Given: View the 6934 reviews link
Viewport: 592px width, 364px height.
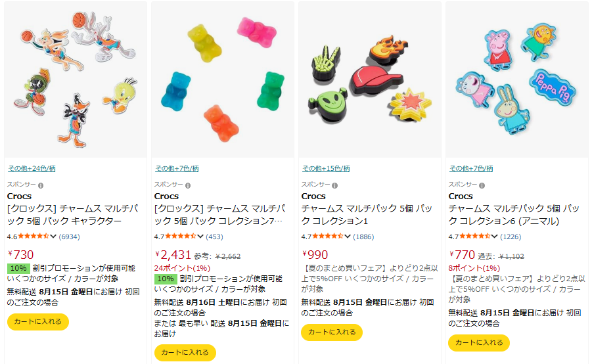Looking at the screenshot, I should [x=70, y=237].
